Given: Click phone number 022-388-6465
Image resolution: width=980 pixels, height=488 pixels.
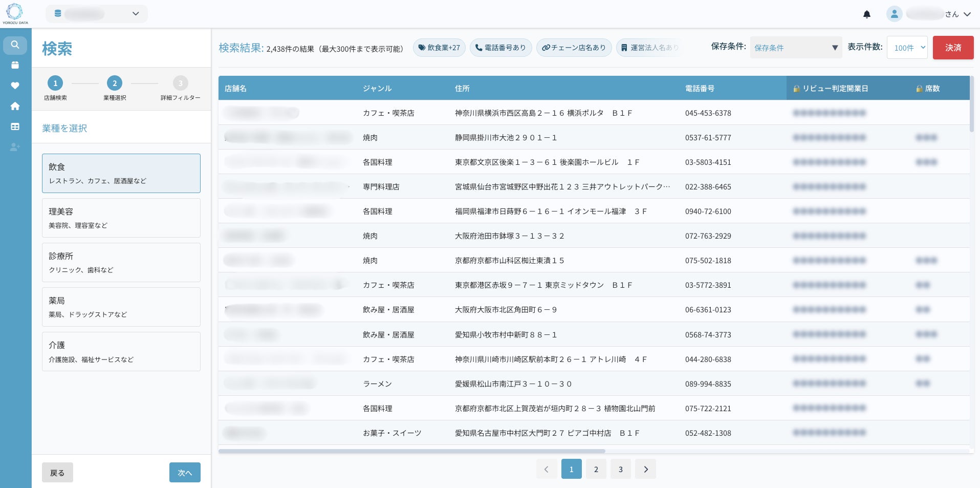Looking at the screenshot, I should [708, 187].
